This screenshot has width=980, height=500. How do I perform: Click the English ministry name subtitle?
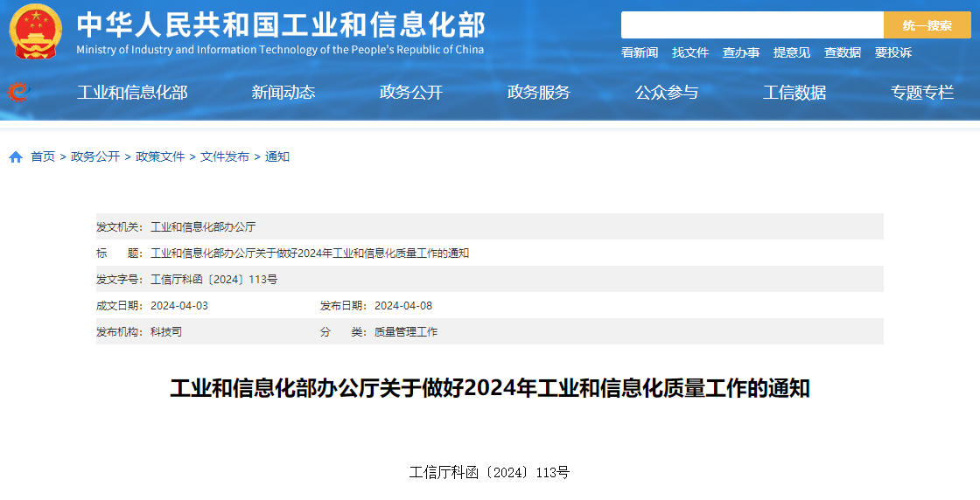click(280, 50)
